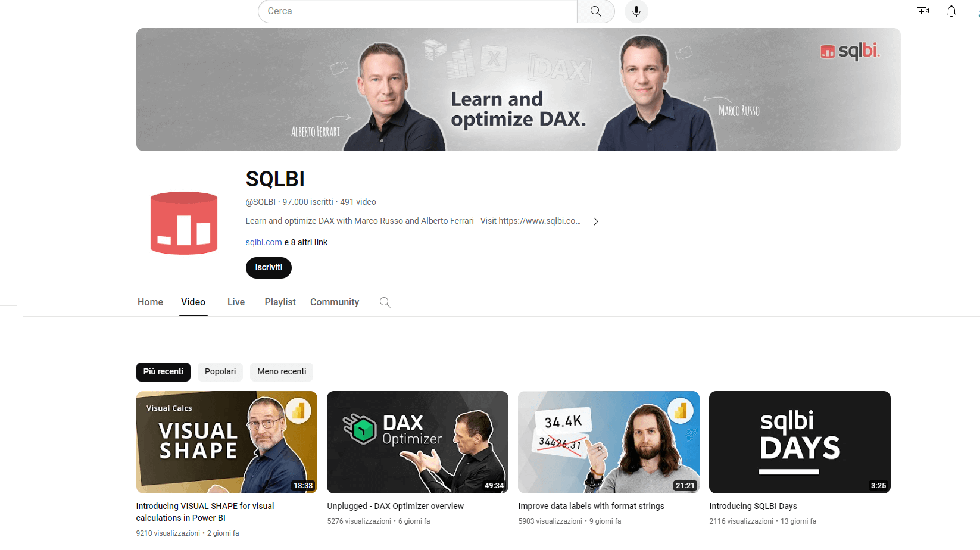The height and width of the screenshot is (550, 980).
Task: Open Unplugged - DAX Optimizer overview title
Action: click(395, 506)
